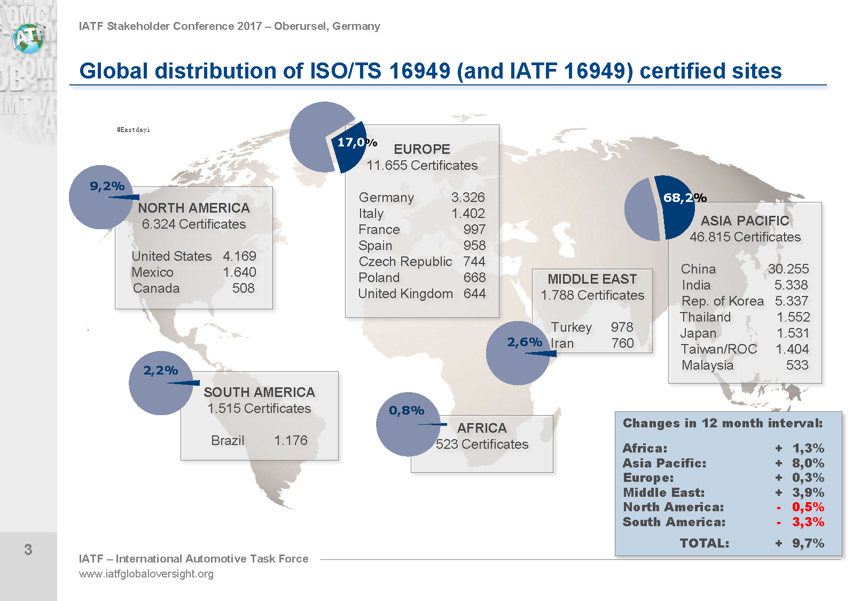Click the Asia Pacific 68,2% pie chart
This screenshot has height=601, width=868.
click(660, 208)
